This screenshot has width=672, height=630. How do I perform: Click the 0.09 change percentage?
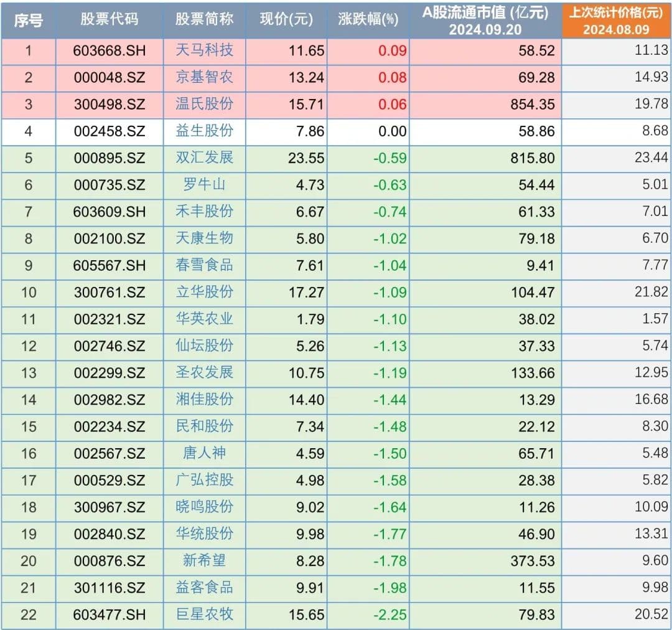click(x=392, y=51)
